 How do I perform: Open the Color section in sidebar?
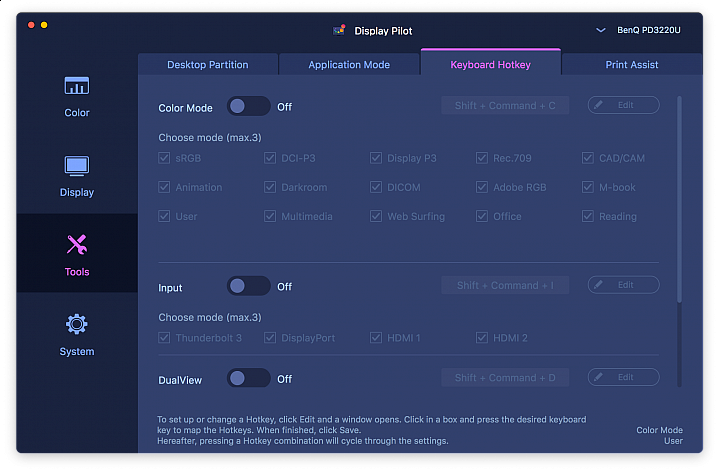point(77,97)
